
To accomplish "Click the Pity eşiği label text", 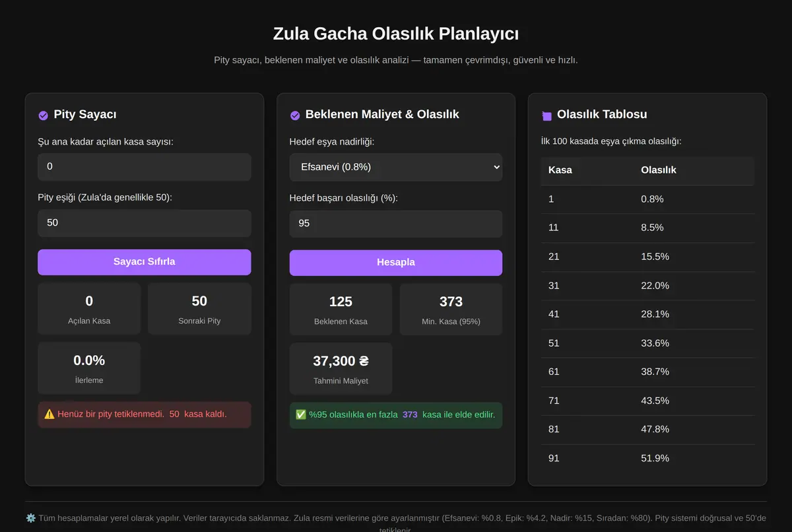I will click(105, 197).
